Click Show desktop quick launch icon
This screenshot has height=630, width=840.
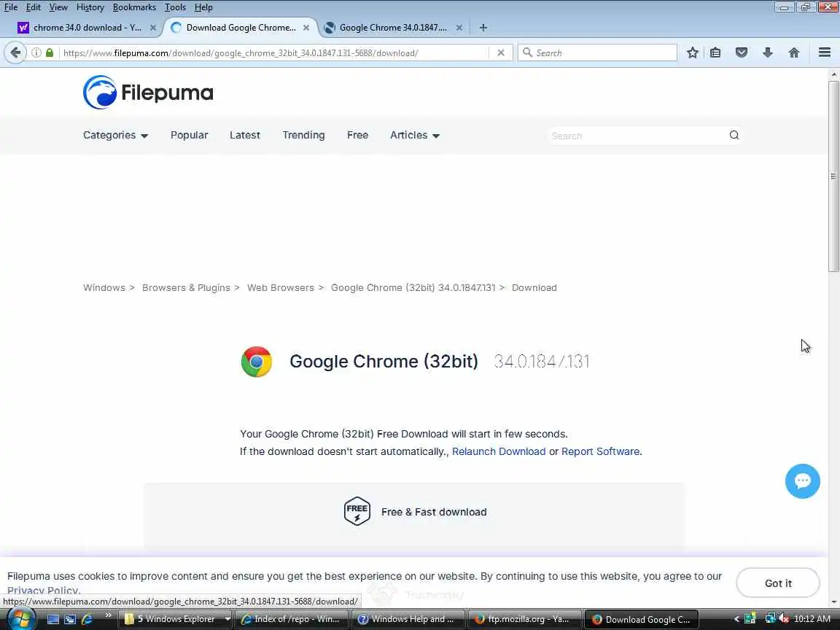pos(53,619)
